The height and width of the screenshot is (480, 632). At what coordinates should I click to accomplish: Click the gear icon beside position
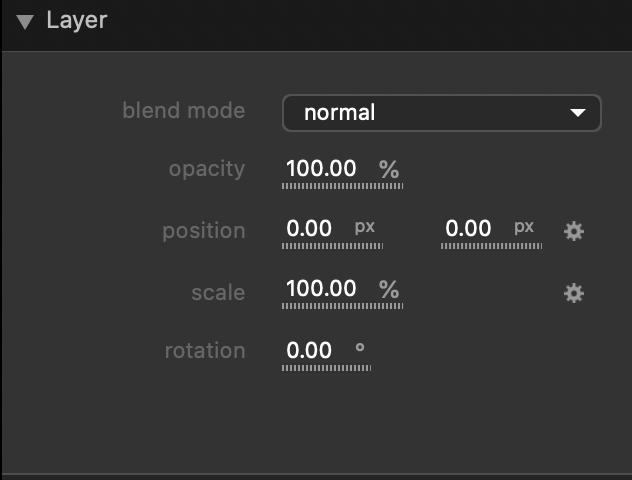[573, 231]
